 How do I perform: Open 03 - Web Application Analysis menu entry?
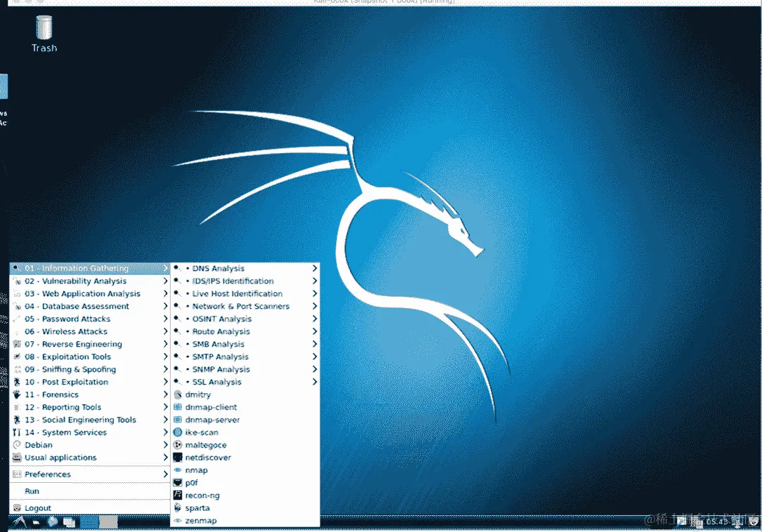89,293
